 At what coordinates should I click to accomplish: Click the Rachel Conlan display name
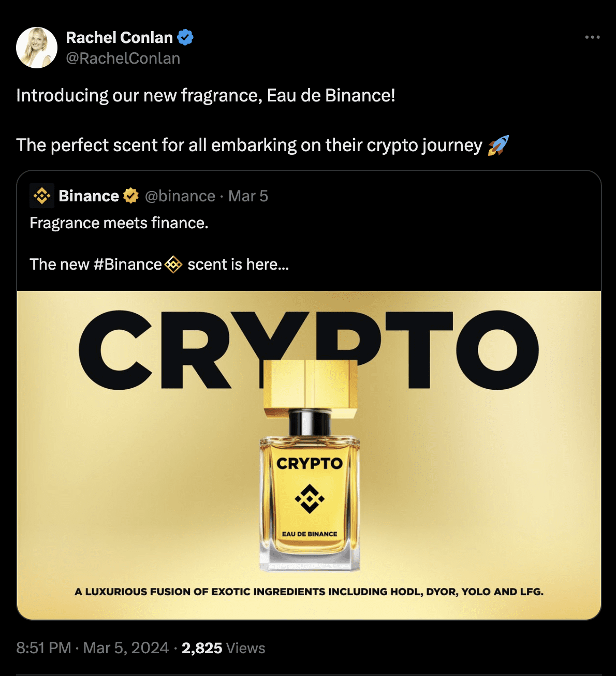pos(119,37)
